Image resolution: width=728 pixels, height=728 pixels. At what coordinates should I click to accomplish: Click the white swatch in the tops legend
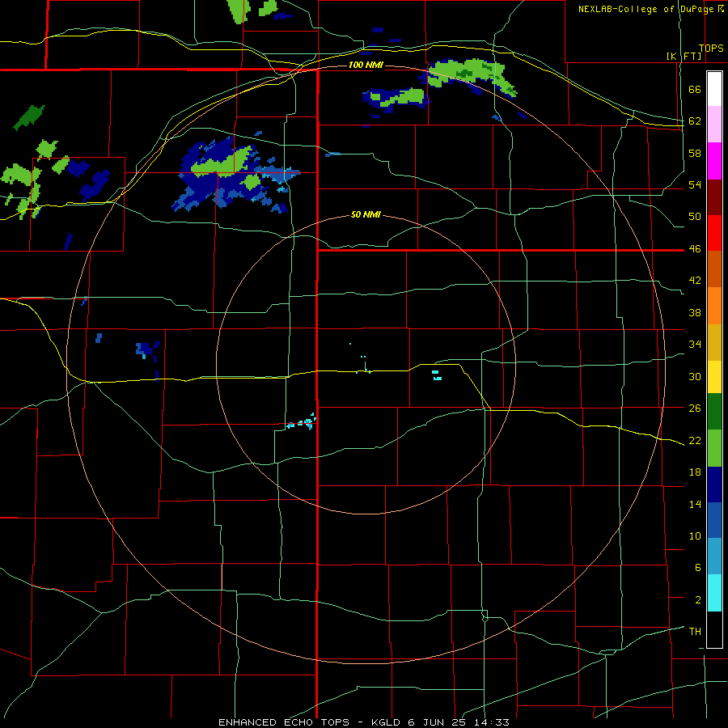(x=714, y=89)
